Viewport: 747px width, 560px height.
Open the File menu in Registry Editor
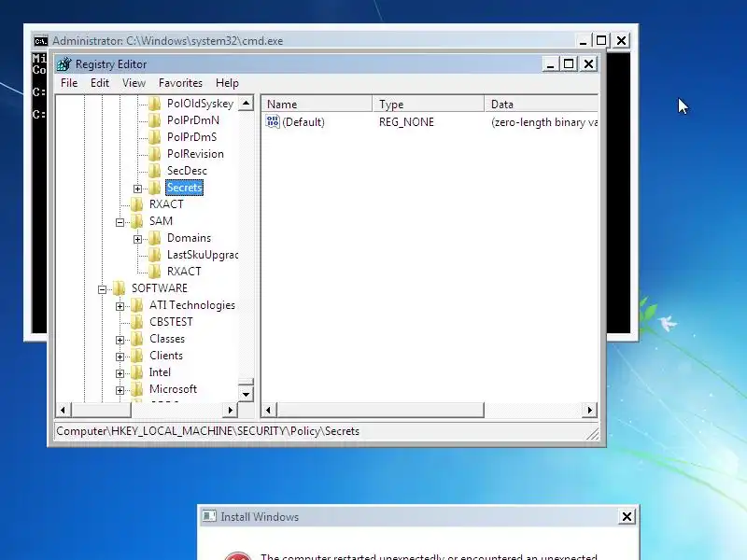[69, 83]
